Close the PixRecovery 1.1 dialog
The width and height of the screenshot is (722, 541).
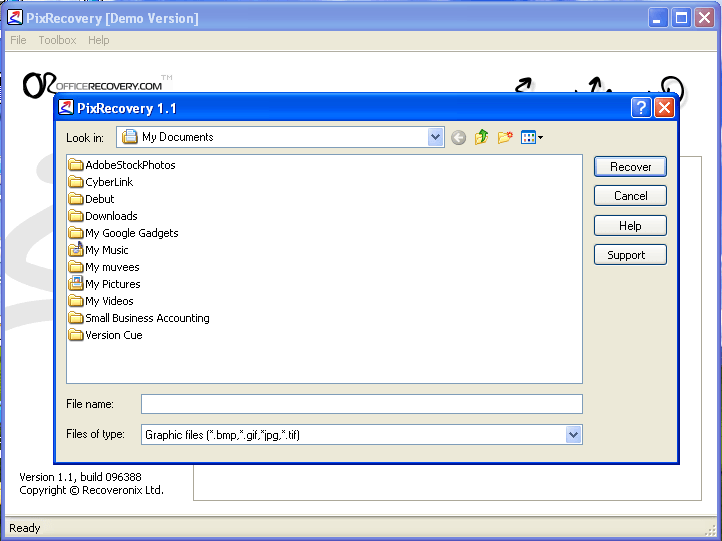(664, 108)
